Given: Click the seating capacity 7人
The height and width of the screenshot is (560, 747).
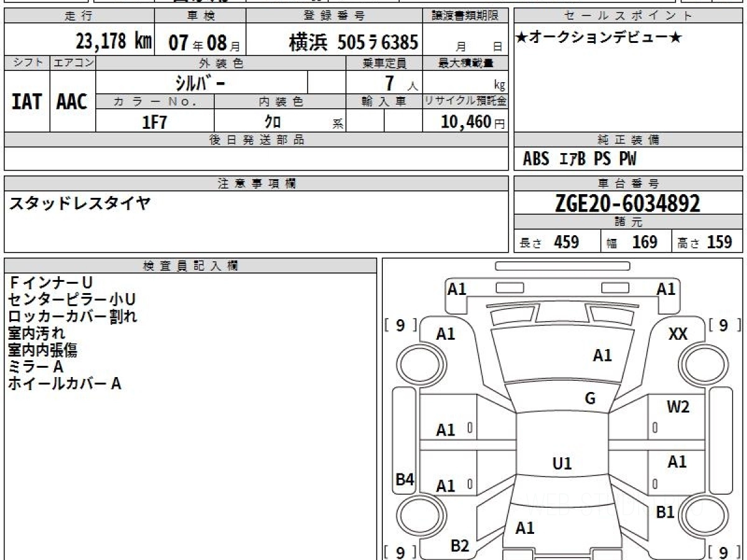Looking at the screenshot, I should pos(401,83).
